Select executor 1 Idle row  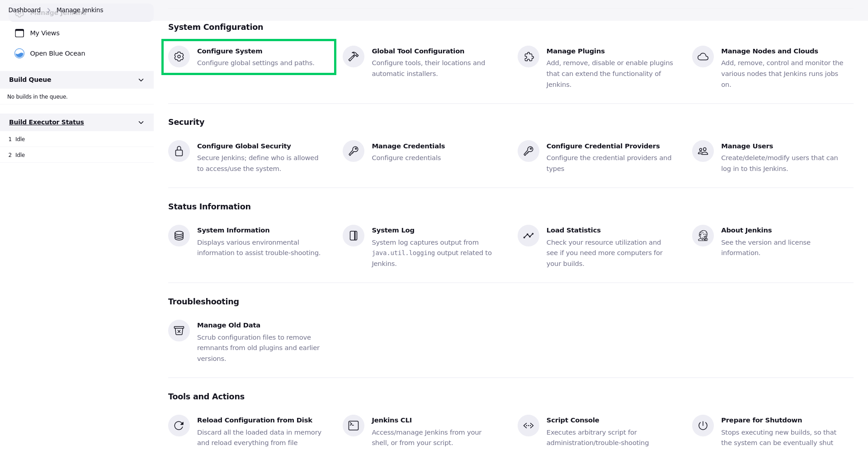[x=77, y=139]
